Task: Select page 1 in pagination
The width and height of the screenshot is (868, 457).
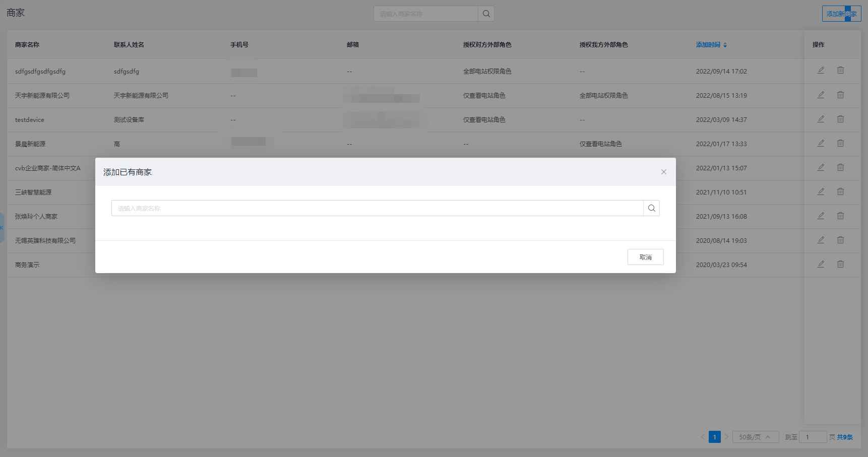Action: (x=714, y=437)
